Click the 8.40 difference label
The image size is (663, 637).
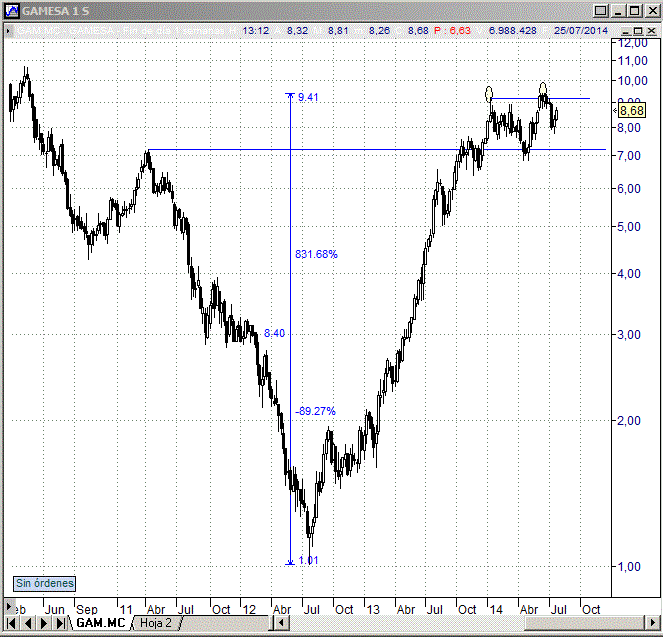(274, 333)
